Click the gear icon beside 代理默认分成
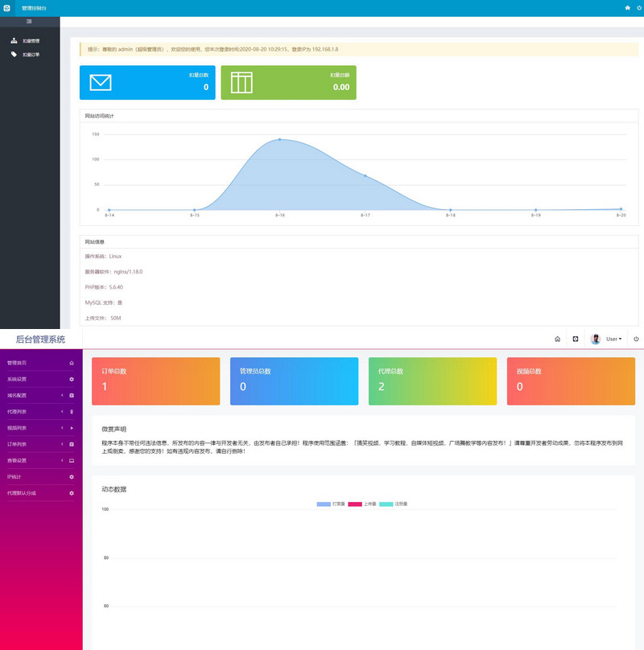644x650 pixels. click(x=72, y=493)
